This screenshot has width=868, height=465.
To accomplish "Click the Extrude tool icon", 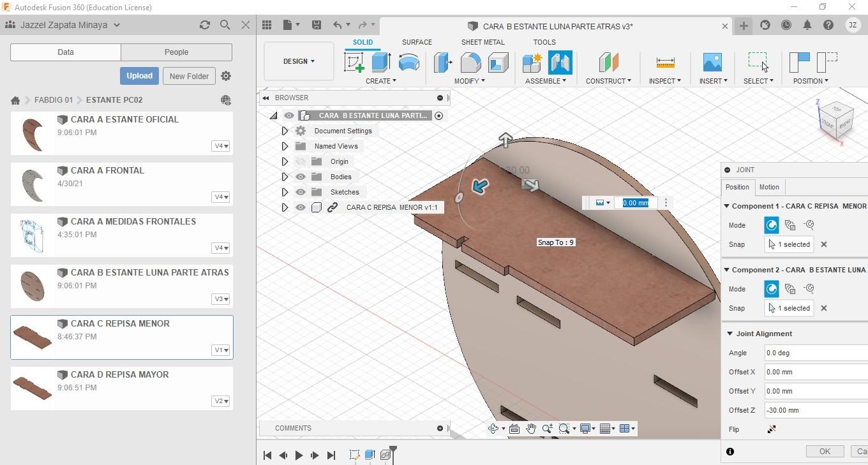I will pyautogui.click(x=381, y=63).
